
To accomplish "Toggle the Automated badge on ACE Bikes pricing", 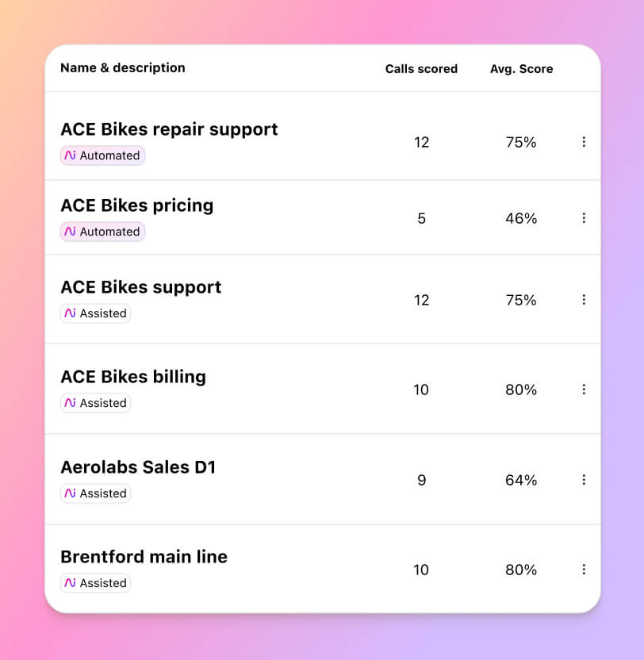I will (102, 232).
